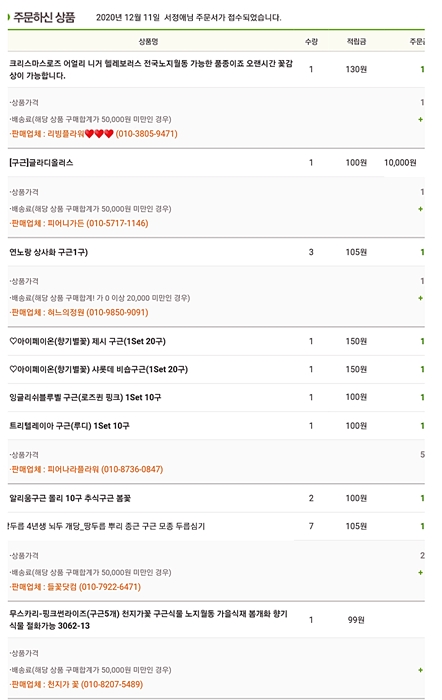Click the green bullet beside 주문하신 상품 heading
This screenshot has height=700, width=442.
pos(9,17)
